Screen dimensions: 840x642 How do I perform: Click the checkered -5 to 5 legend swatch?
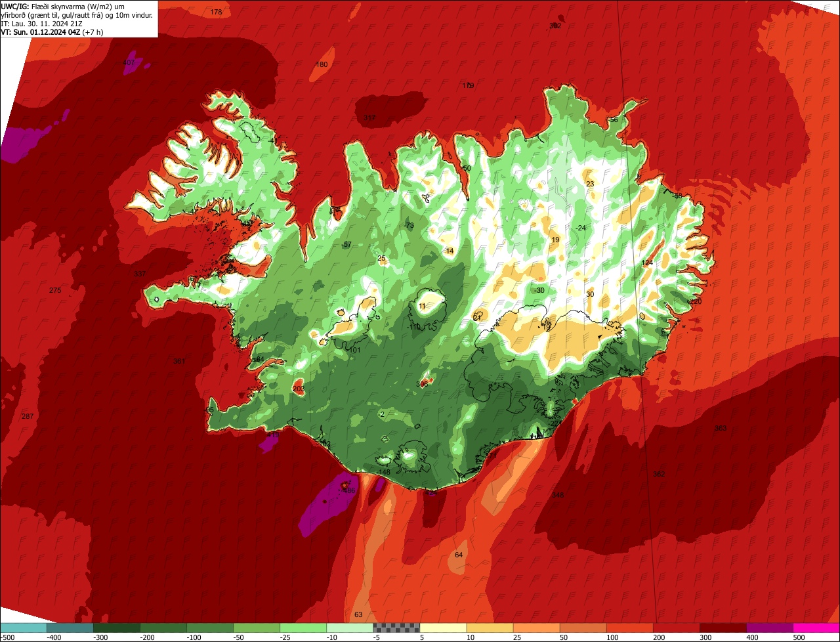pyautogui.click(x=396, y=628)
